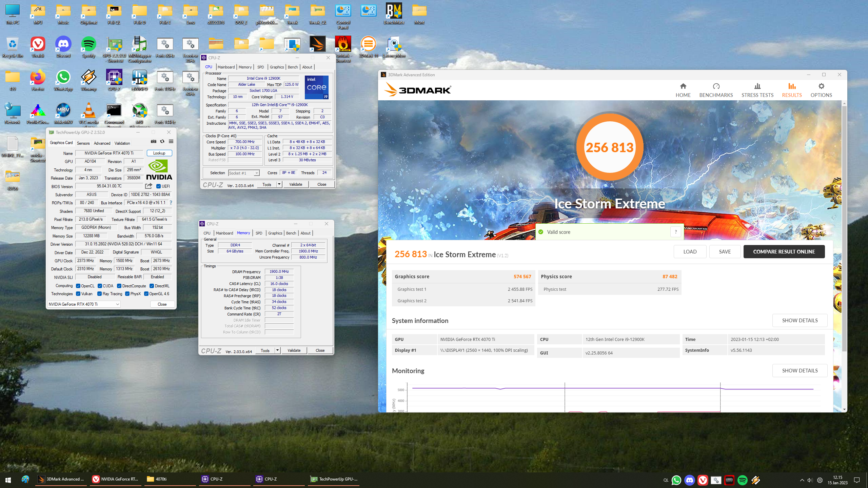Open Validation tab in GPU-Z
The height and width of the screenshot is (488, 868).
(x=122, y=143)
